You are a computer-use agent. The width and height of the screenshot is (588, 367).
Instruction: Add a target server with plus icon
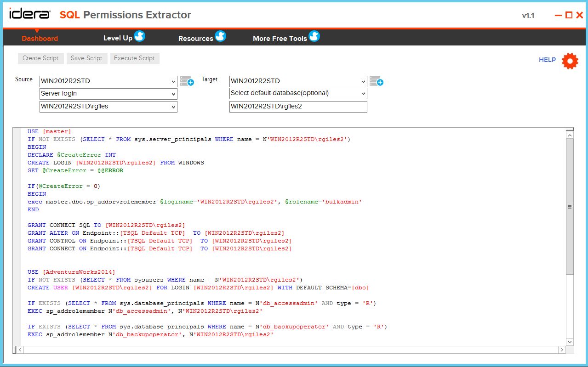pyautogui.click(x=377, y=81)
